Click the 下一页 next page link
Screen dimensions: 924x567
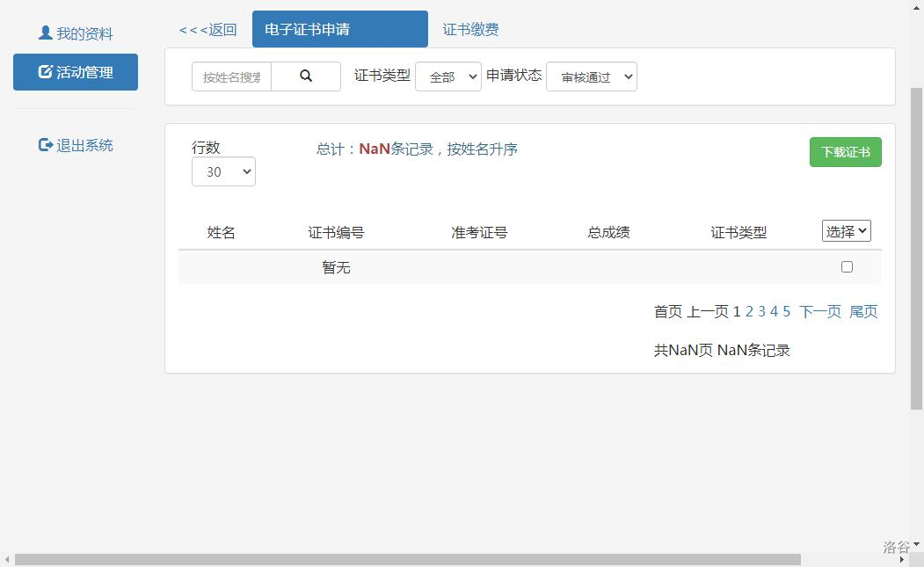click(819, 311)
